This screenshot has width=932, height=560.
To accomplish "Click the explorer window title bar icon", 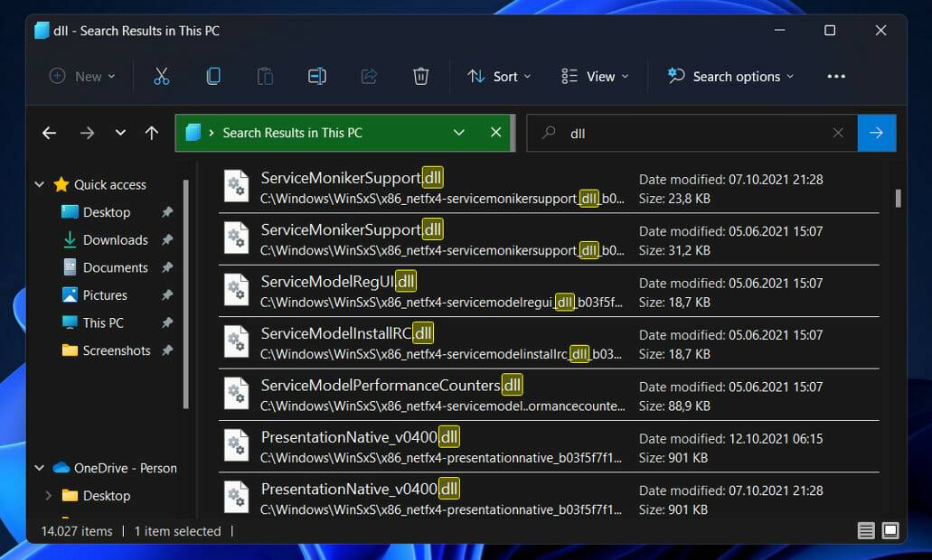I will (x=42, y=31).
